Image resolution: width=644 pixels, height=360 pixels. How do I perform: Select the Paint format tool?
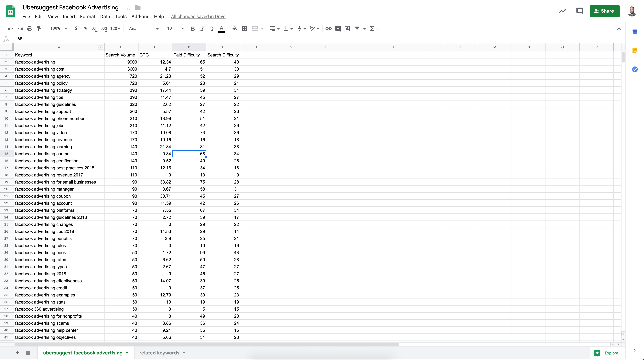pyautogui.click(x=39, y=29)
